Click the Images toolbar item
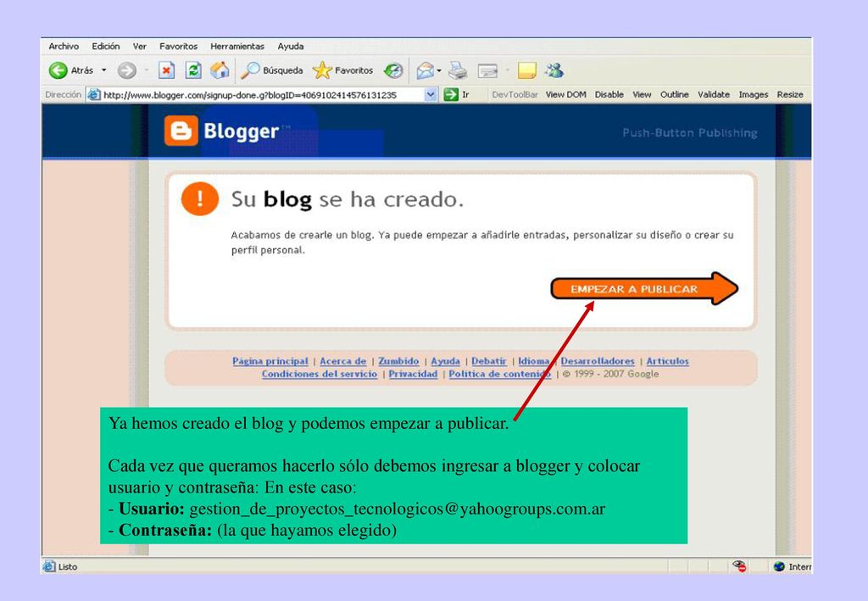Screen dimensions: 868x601 (x=754, y=95)
